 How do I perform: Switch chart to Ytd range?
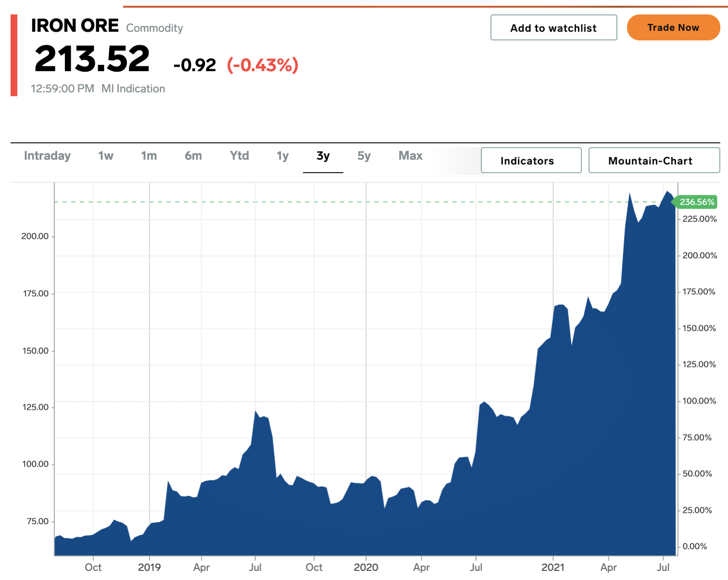click(239, 156)
